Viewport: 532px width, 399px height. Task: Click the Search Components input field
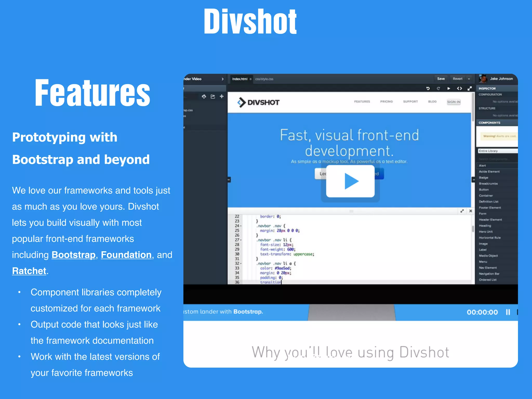pos(497,159)
